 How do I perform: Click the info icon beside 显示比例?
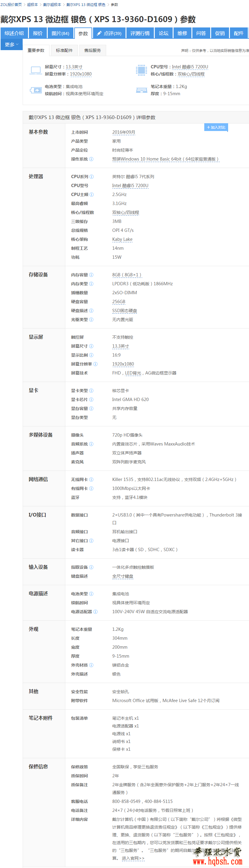(x=91, y=355)
